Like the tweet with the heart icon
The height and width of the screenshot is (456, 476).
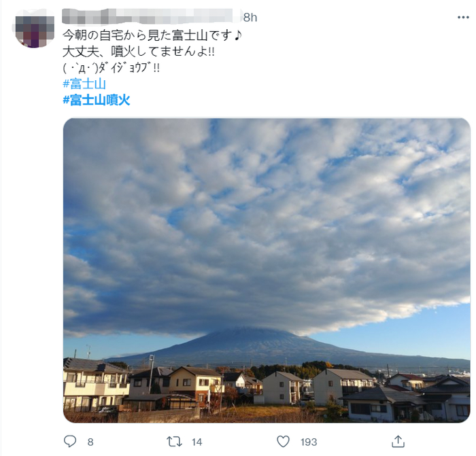(284, 442)
